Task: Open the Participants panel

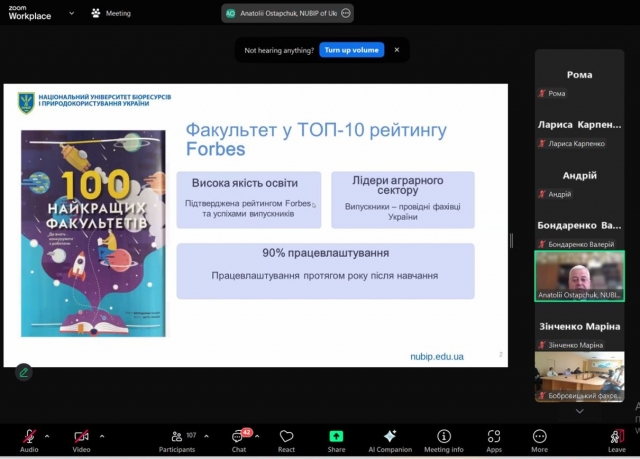Action: coord(177,441)
